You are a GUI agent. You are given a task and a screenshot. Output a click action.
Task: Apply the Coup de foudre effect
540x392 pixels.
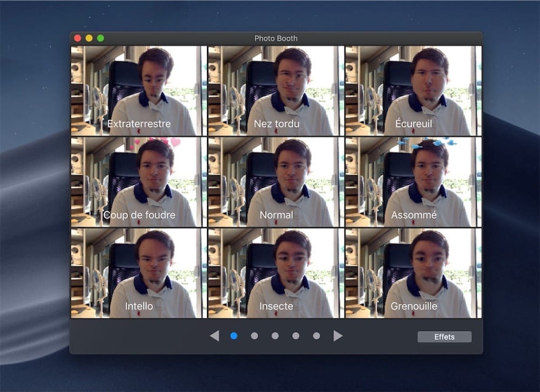pyautogui.click(x=139, y=182)
